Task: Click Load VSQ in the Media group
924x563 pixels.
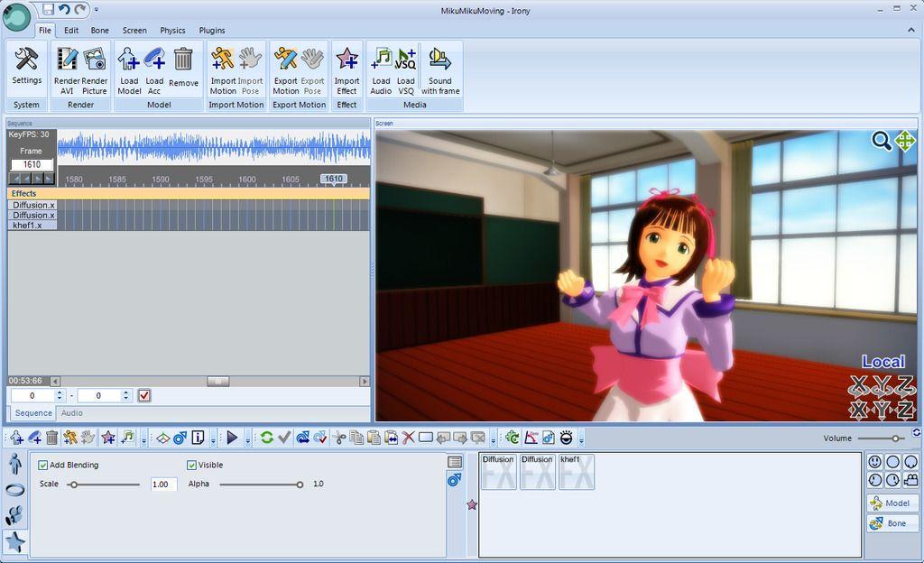Action: tap(406, 71)
